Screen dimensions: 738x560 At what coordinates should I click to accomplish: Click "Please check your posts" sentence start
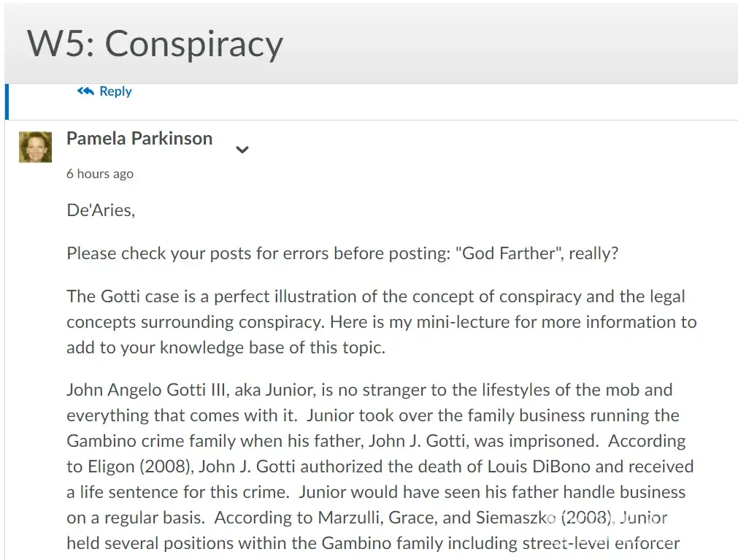point(146,254)
